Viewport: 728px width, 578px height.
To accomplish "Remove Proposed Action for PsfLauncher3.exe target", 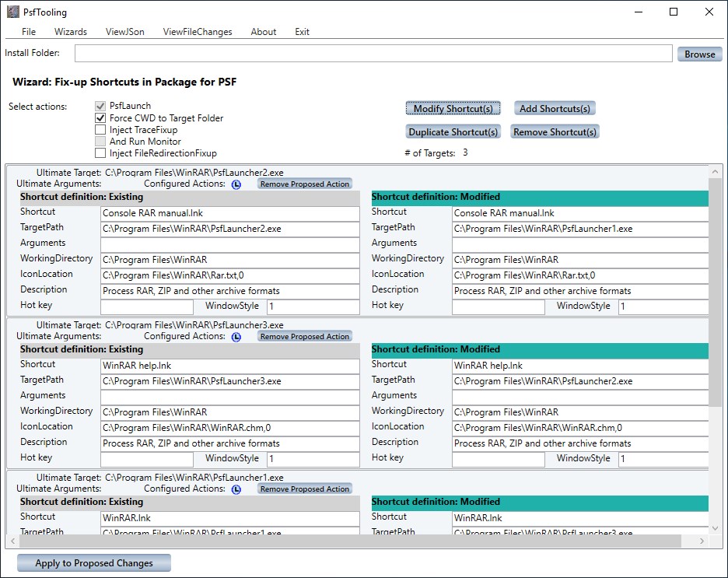I will coord(305,337).
